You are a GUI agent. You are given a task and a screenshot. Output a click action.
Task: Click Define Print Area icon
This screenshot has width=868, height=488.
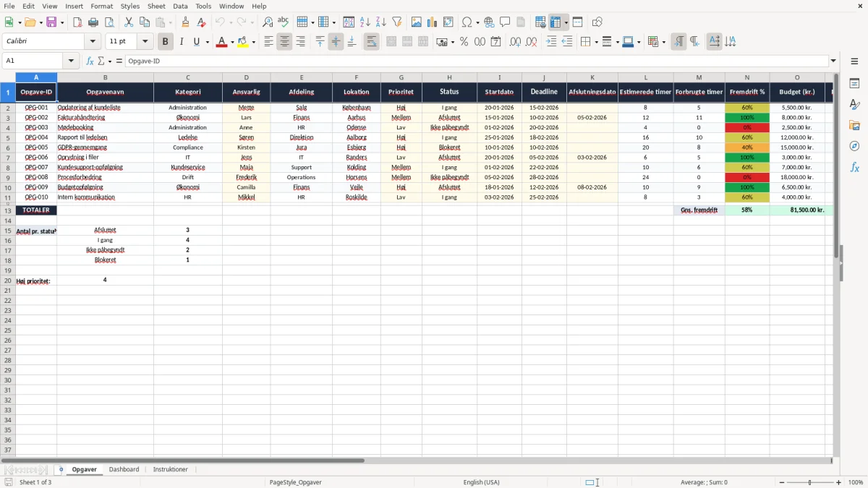point(541,22)
